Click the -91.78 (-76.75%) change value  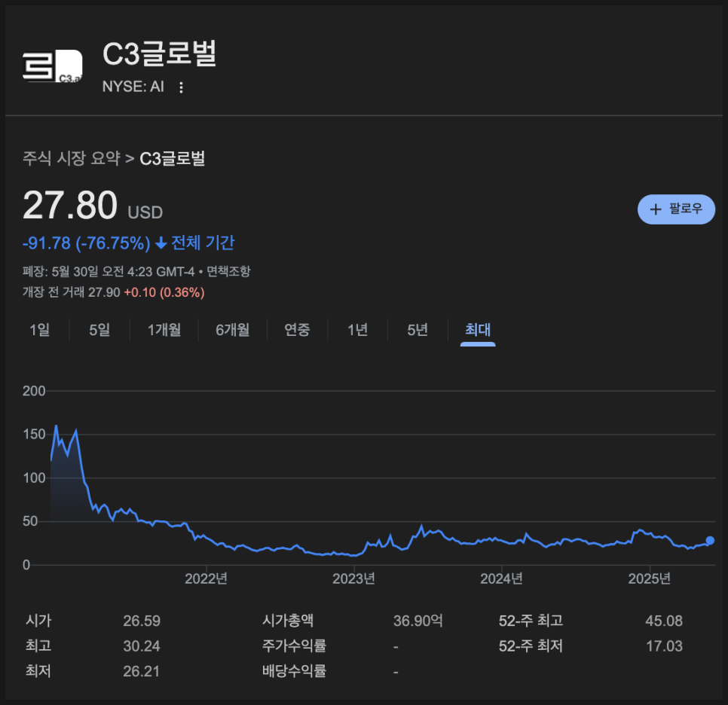click(87, 243)
